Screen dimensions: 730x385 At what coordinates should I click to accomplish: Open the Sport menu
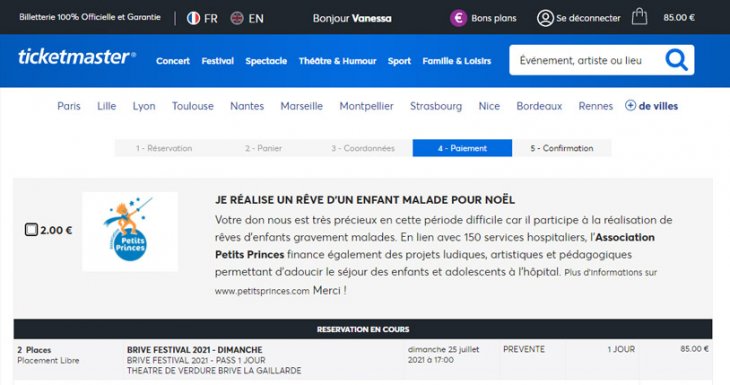point(399,61)
